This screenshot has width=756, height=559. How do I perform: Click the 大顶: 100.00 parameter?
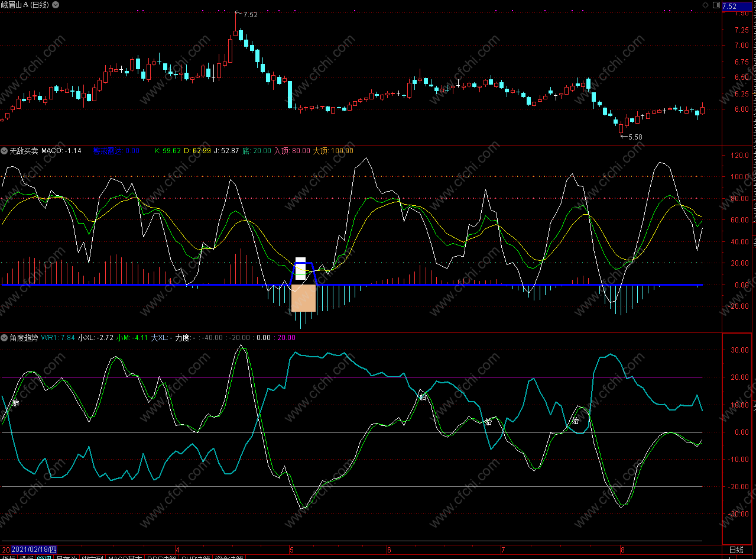333,151
